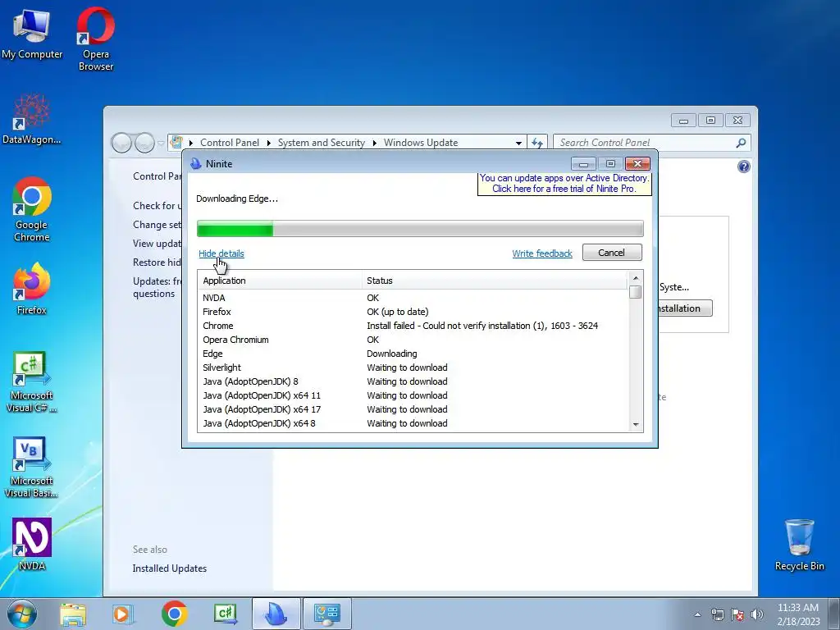Viewport: 840px width, 630px height.
Task: Select the NVDA row in Ninite list
Action: [x=413, y=298]
